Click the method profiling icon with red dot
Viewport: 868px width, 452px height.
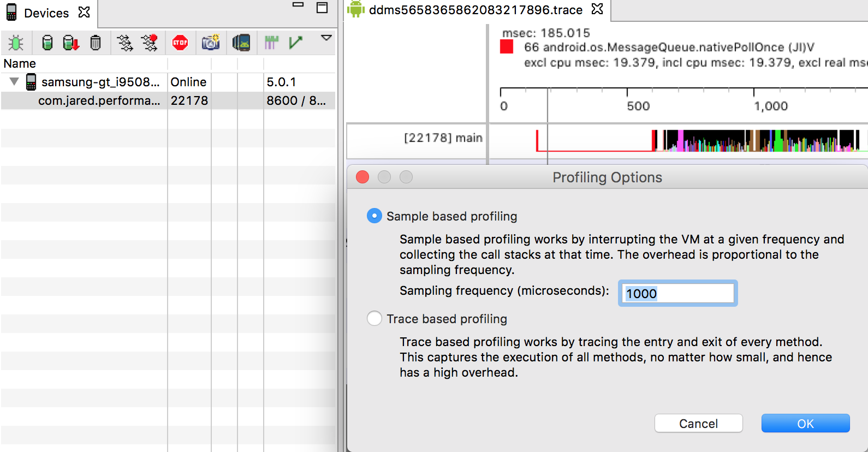pyautogui.click(x=150, y=43)
